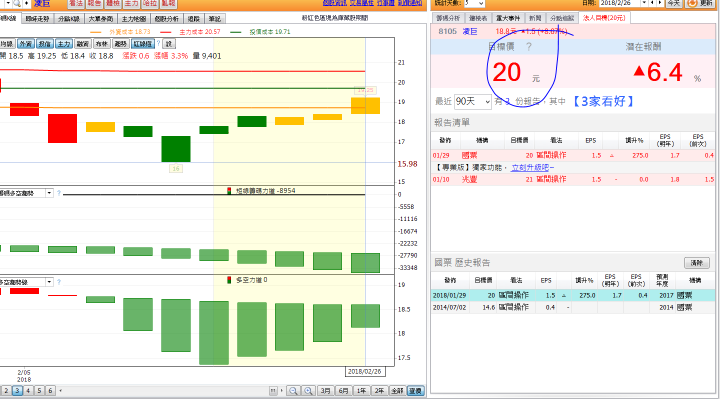
Task: Set chart range to 2年
Action: (379, 391)
